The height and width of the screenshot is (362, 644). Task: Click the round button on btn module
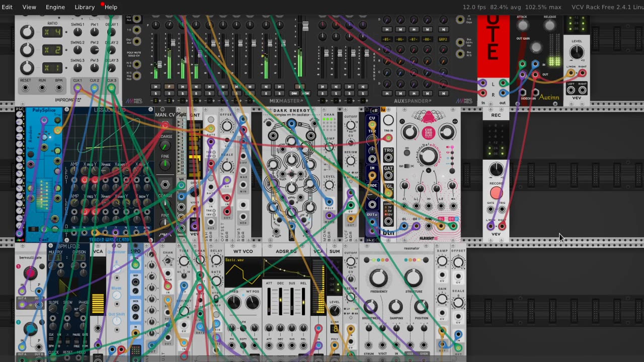(388, 120)
